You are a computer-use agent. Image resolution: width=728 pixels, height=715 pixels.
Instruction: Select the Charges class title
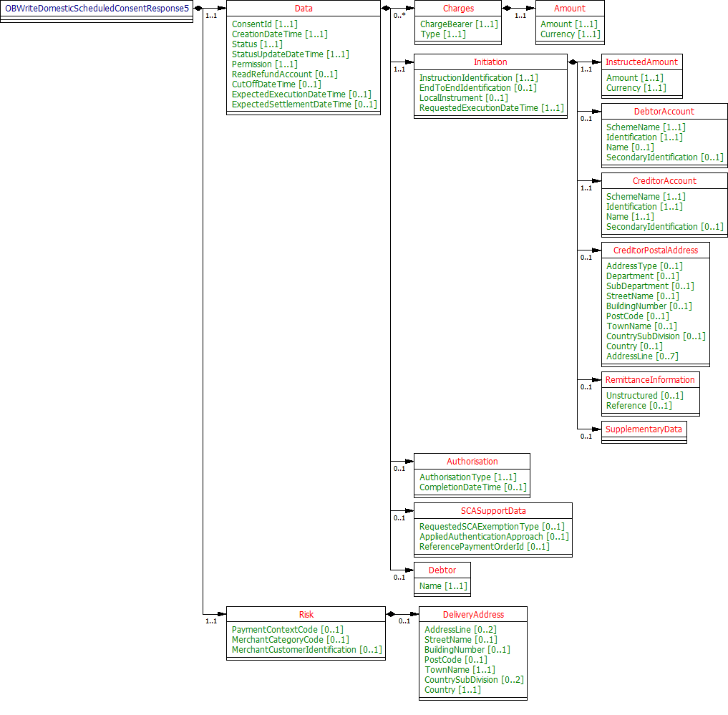tap(458, 9)
